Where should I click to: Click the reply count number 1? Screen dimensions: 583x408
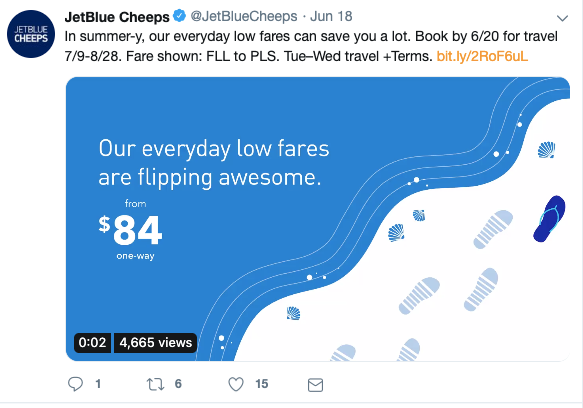98,384
